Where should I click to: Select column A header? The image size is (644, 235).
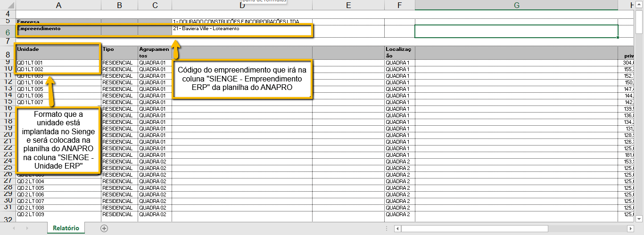click(58, 5)
